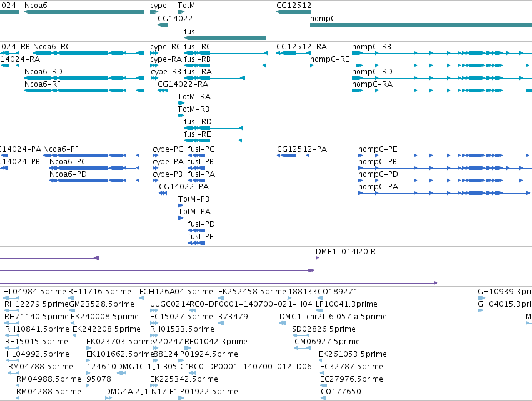Select the CG12512-PA protein label

click(x=302, y=149)
